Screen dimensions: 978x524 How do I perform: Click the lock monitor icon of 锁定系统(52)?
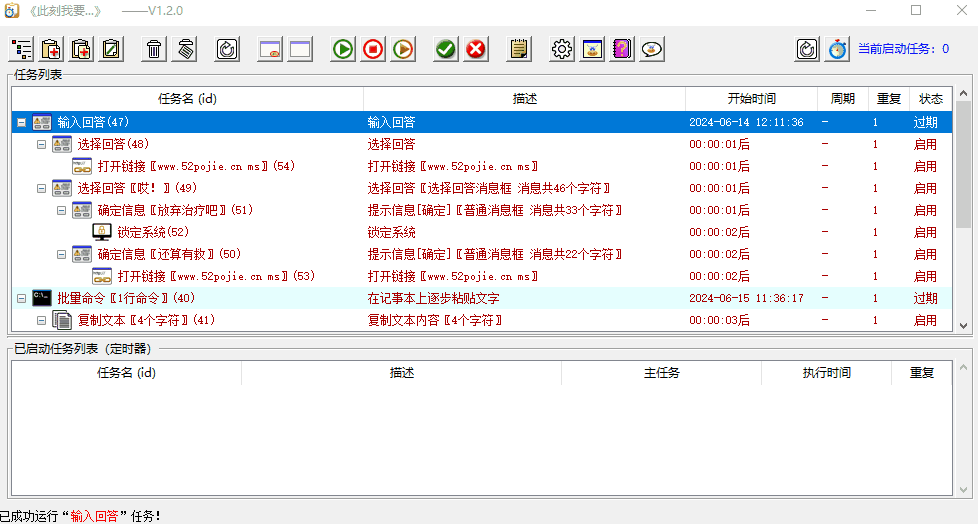102,232
